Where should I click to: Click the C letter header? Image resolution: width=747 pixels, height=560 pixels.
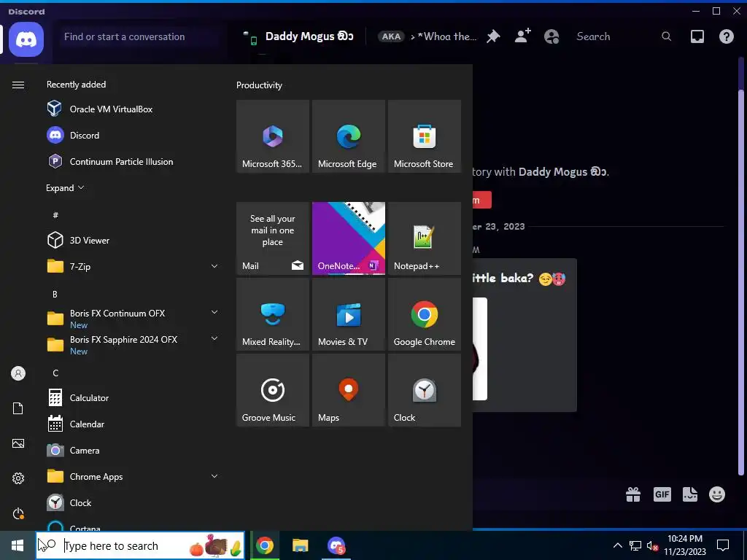55,373
